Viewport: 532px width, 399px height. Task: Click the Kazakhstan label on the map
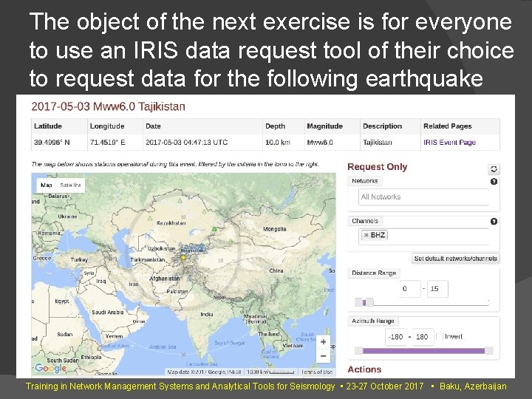(171, 223)
